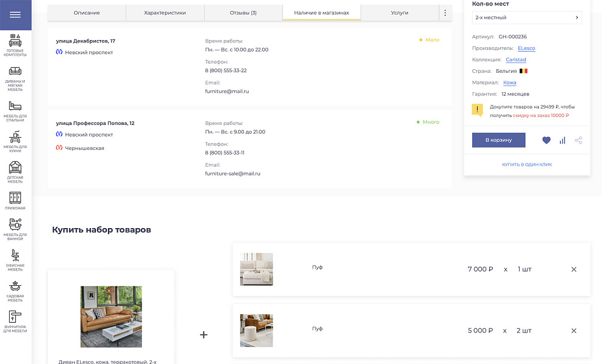
Task: Switch to the Характеристики tab
Action: 165,13
